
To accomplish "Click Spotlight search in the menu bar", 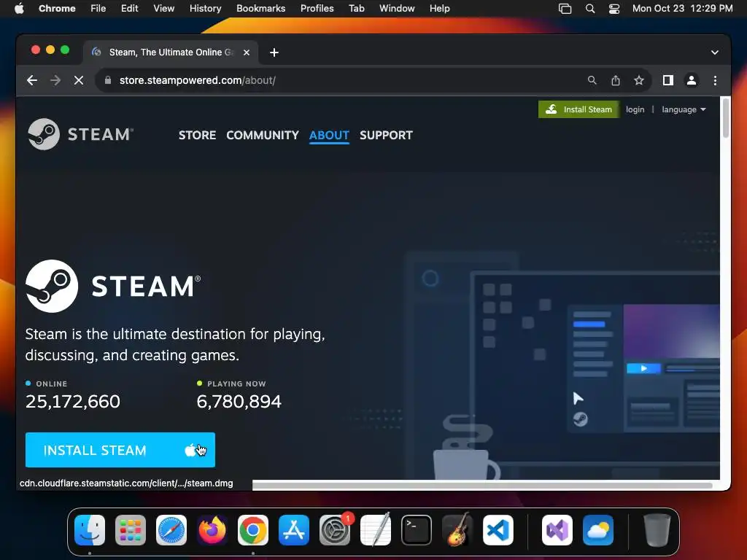I will click(589, 9).
